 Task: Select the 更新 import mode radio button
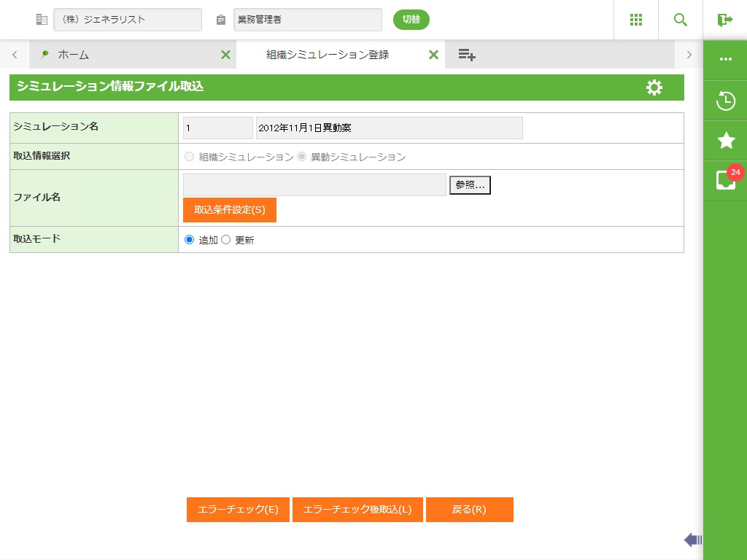click(225, 240)
